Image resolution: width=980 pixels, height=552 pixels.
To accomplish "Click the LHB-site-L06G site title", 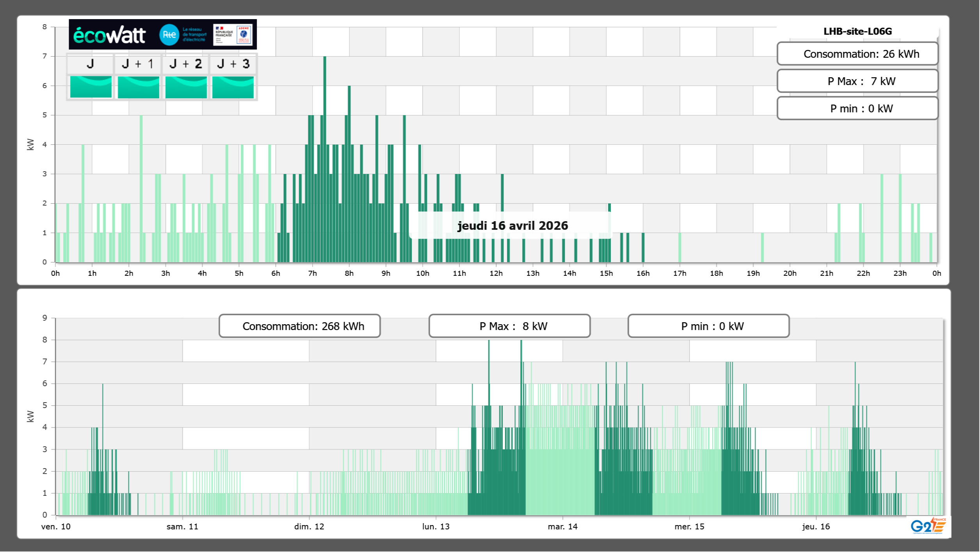I will 857,31.
